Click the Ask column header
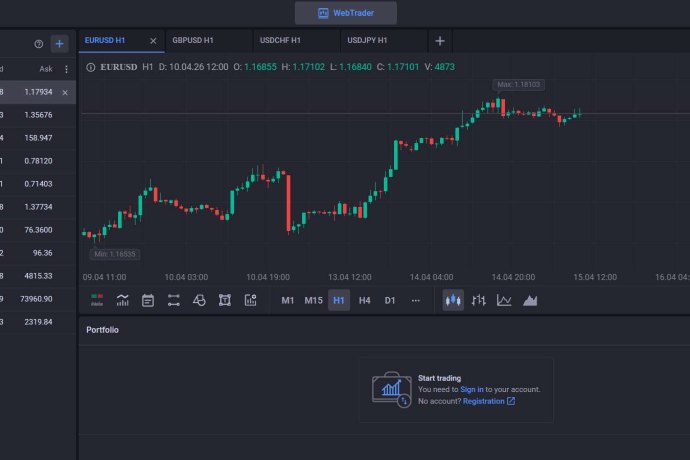 [46, 69]
